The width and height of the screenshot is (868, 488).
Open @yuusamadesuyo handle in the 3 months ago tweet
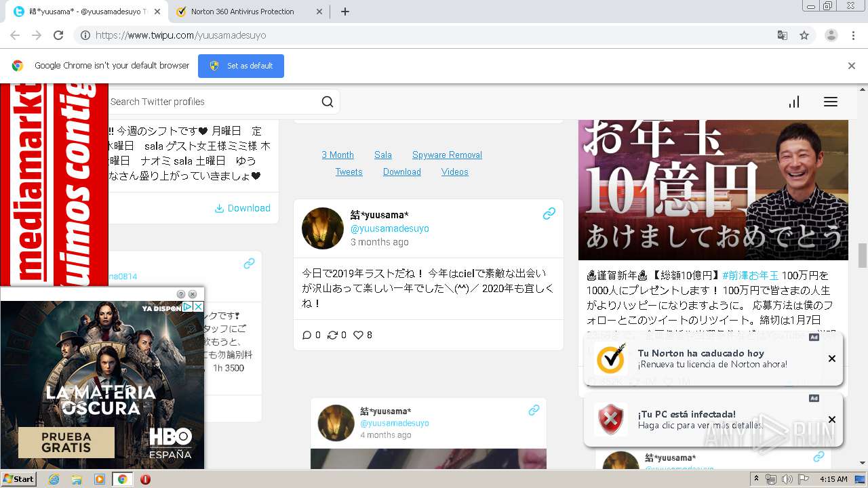tap(390, 228)
